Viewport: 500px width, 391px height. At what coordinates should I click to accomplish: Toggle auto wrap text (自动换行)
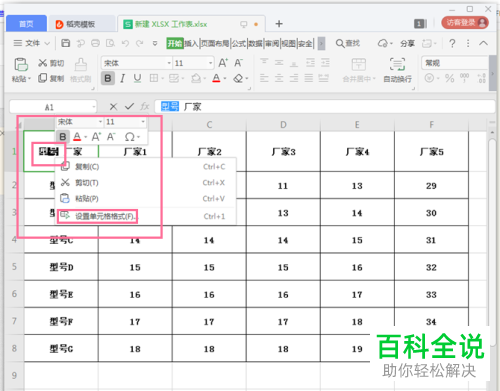[x=397, y=70]
